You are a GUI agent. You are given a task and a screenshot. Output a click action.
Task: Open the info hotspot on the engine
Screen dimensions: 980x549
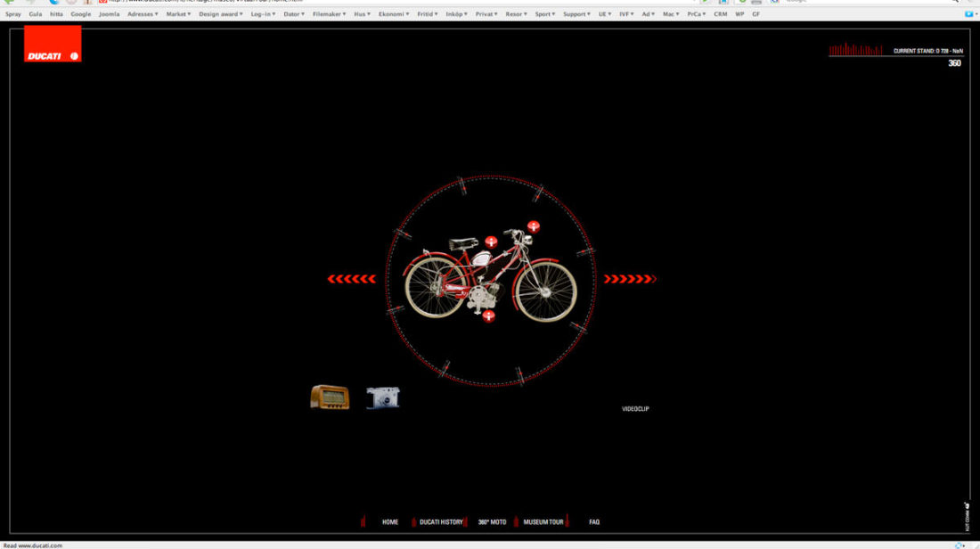pyautogui.click(x=489, y=315)
